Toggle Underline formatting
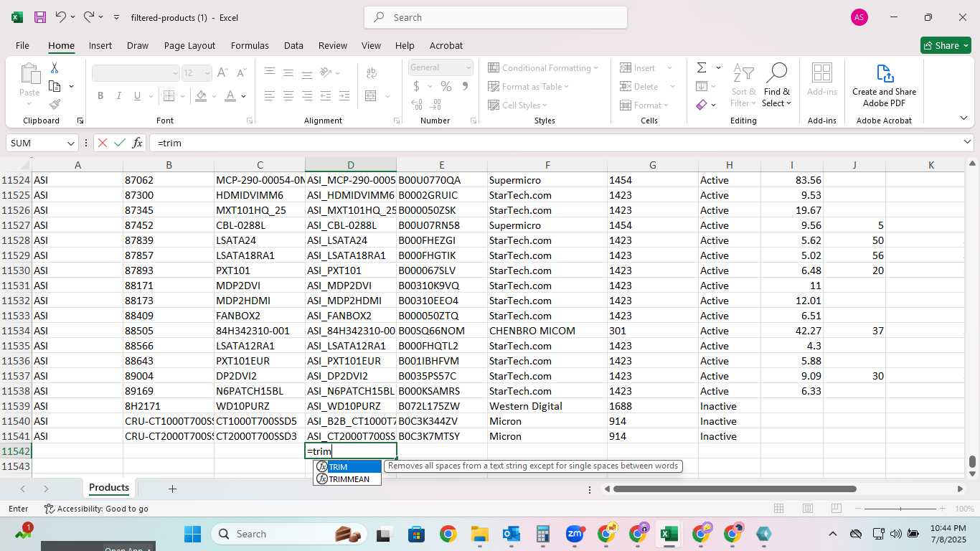The image size is (980, 551). (136, 95)
